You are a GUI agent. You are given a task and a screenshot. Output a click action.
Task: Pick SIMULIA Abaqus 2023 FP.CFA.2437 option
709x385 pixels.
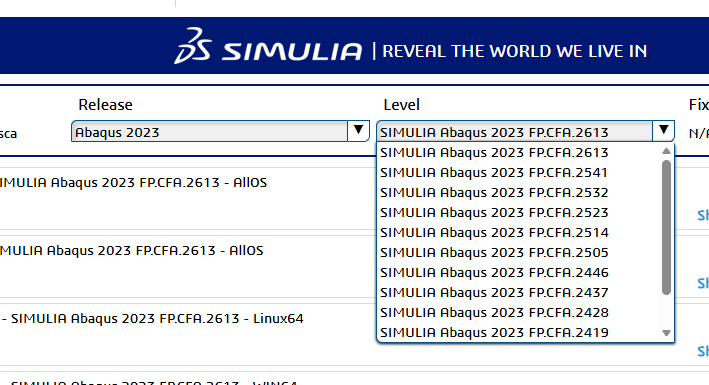494,292
